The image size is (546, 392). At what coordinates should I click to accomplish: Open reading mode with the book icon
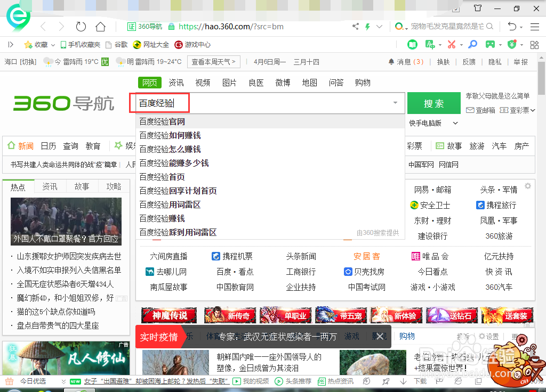(x=412, y=45)
